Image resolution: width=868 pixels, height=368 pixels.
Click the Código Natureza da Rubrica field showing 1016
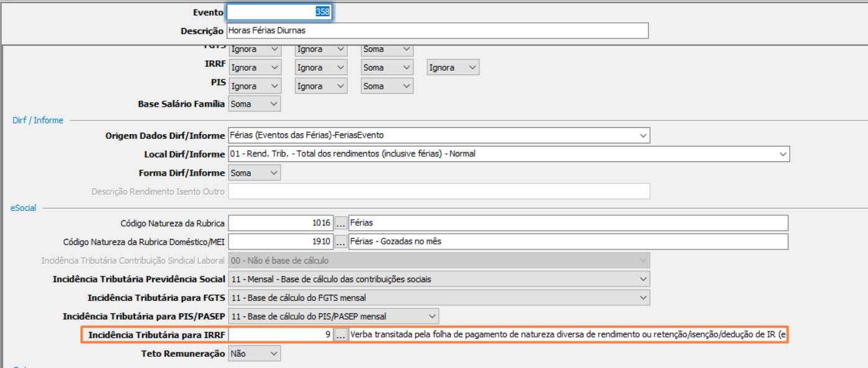(x=281, y=223)
